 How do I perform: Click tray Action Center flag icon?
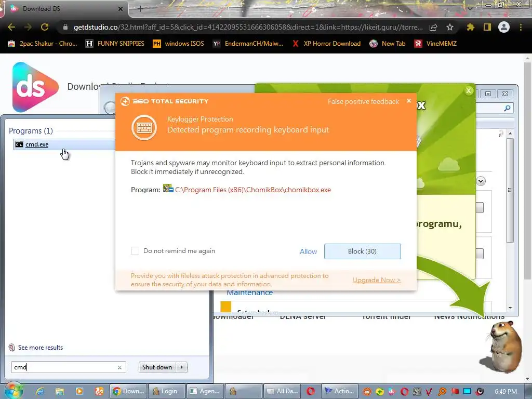(x=455, y=392)
